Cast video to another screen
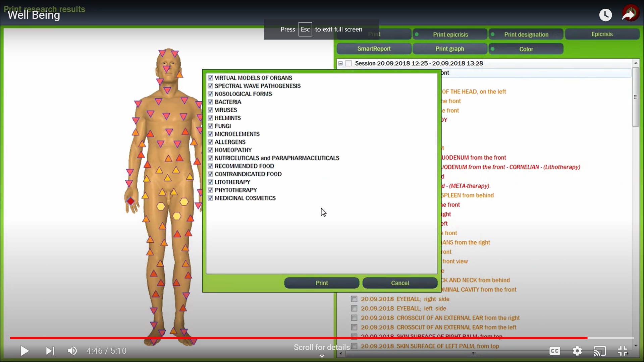This screenshot has width=644, height=362. [x=600, y=351]
